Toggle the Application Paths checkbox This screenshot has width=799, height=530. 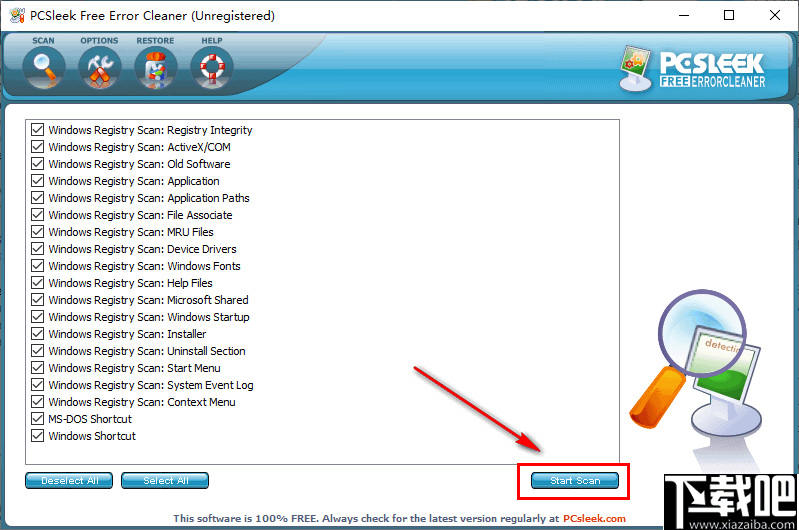37,198
